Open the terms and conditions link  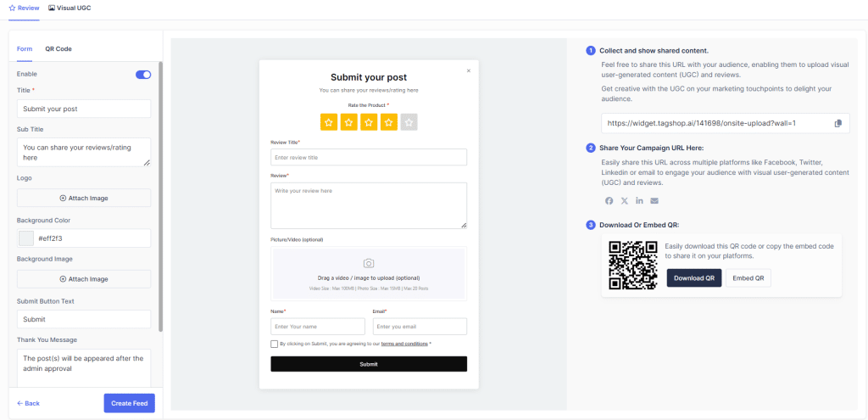(x=403, y=344)
